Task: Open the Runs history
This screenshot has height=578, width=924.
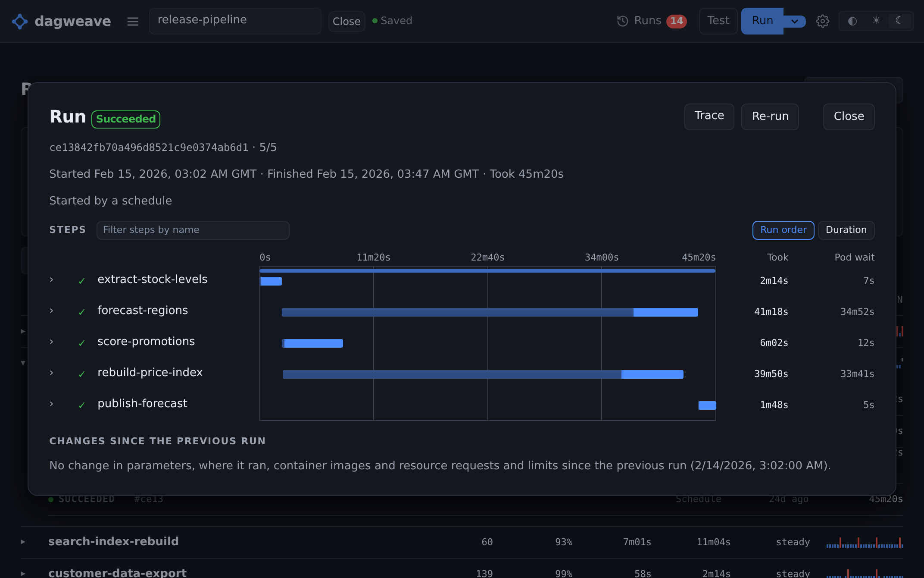Action: pyautogui.click(x=652, y=21)
